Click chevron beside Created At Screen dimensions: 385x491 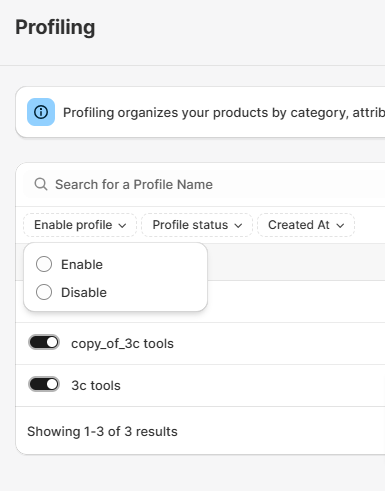340,226
